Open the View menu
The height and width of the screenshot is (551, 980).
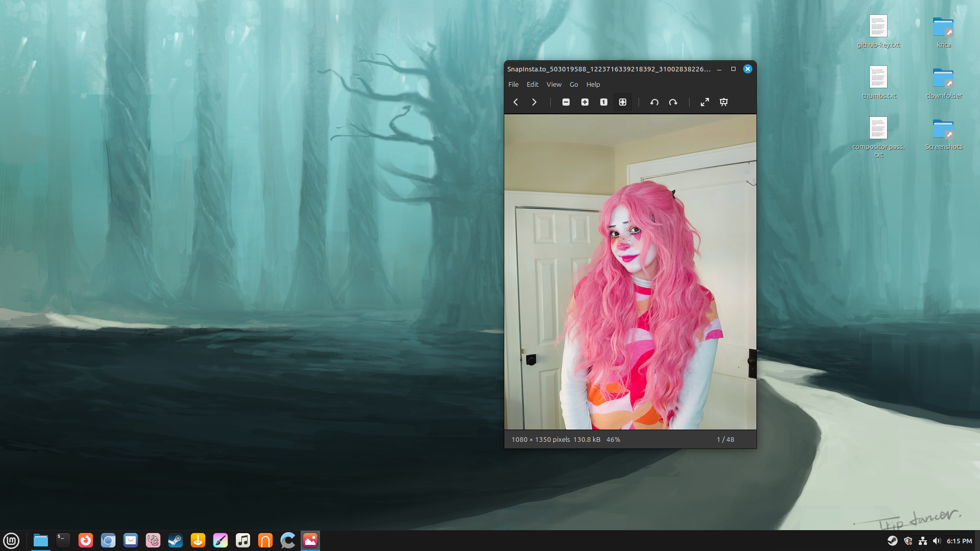point(554,85)
